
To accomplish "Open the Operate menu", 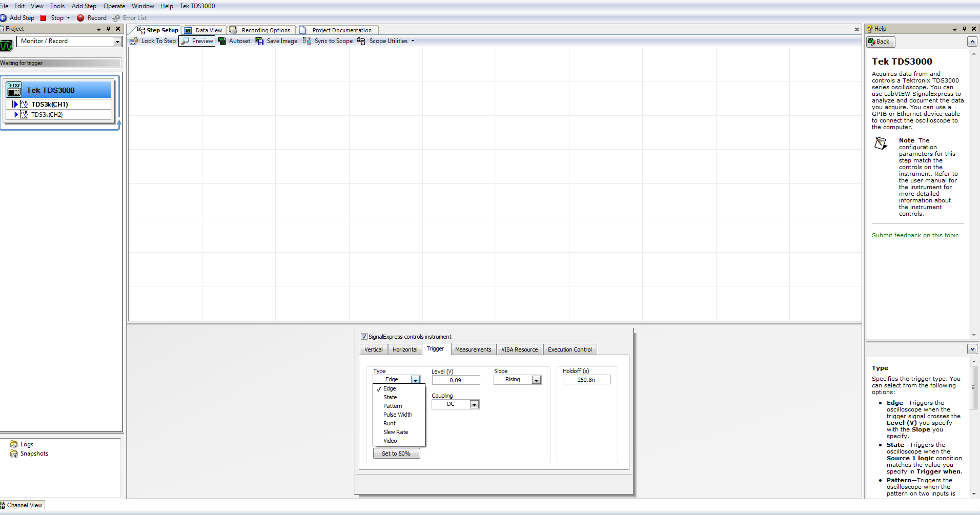I will (114, 6).
